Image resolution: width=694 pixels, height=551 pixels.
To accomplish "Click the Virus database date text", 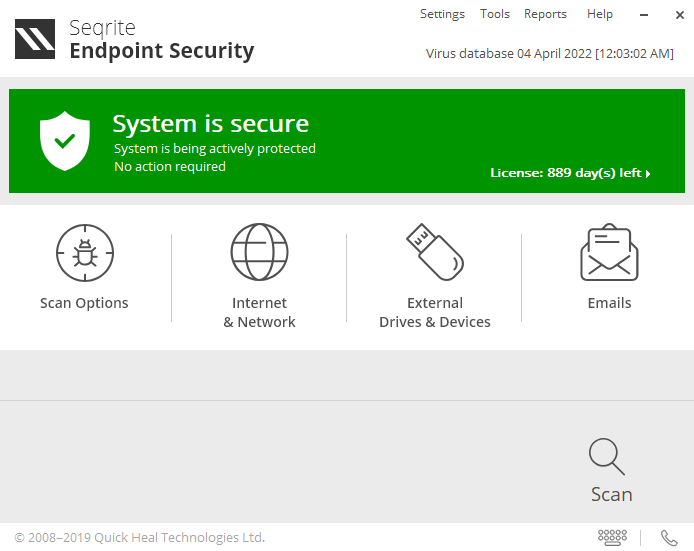I will click(549, 54).
